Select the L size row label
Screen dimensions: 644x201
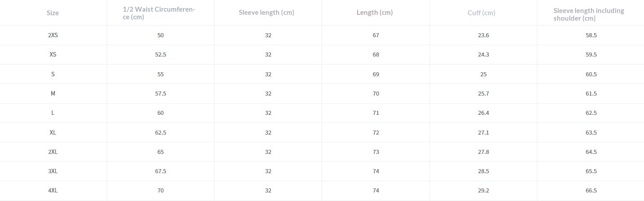pos(53,113)
